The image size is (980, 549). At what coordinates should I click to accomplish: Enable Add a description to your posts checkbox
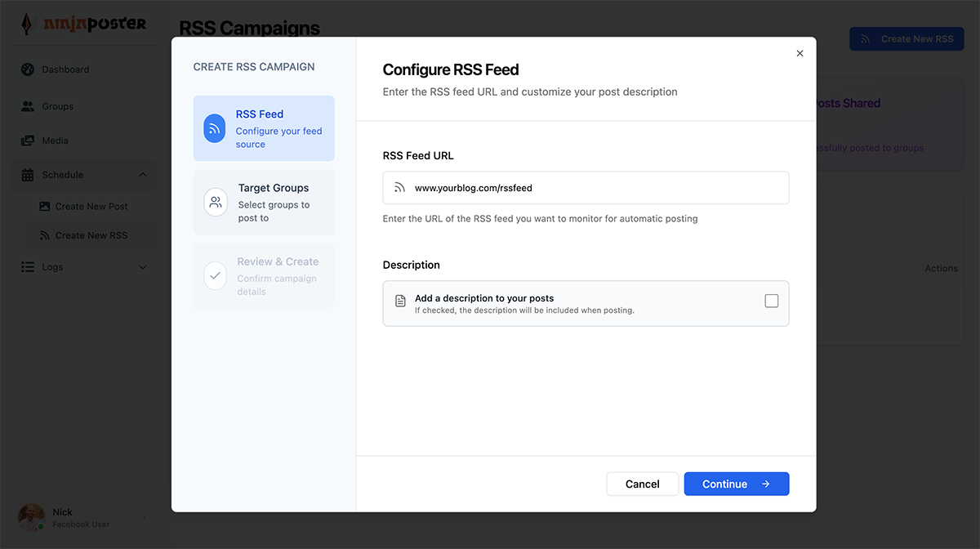coord(772,301)
